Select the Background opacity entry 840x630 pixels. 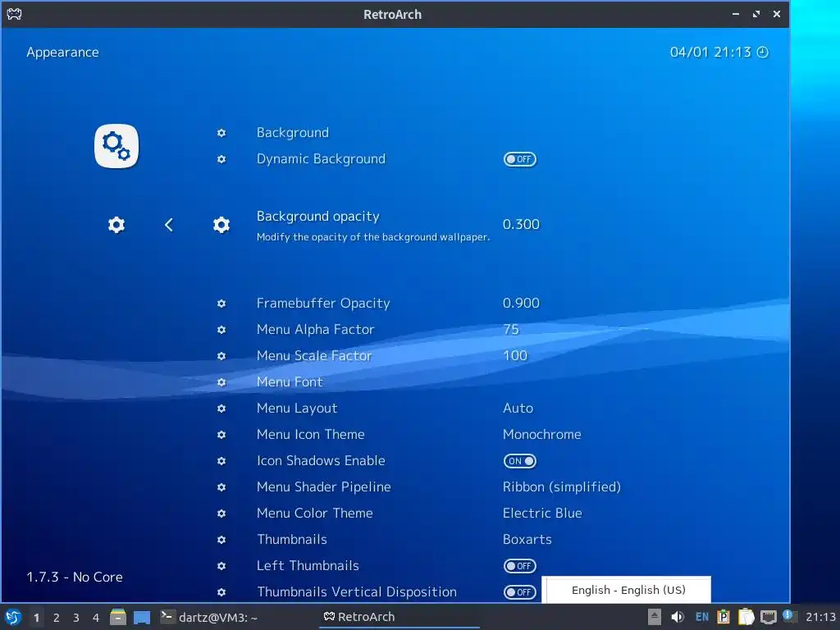317,217
